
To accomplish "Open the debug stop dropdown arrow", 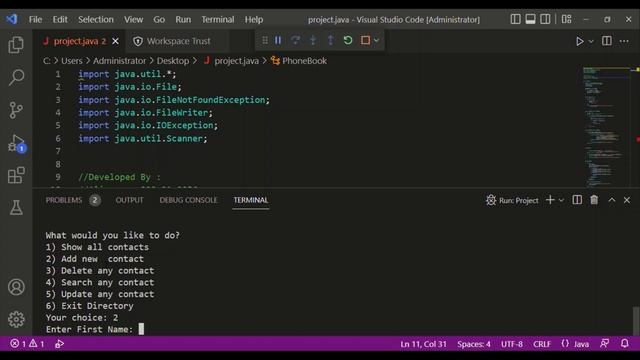I will point(376,40).
